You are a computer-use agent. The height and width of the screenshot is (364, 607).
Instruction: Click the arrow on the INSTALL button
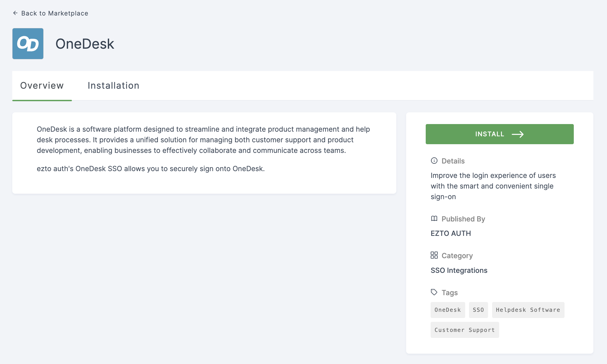tap(518, 134)
